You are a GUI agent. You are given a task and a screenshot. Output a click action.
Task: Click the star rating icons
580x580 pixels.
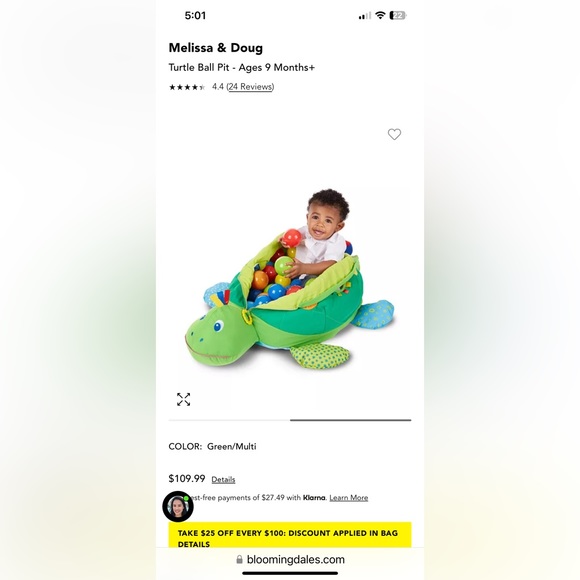click(187, 87)
